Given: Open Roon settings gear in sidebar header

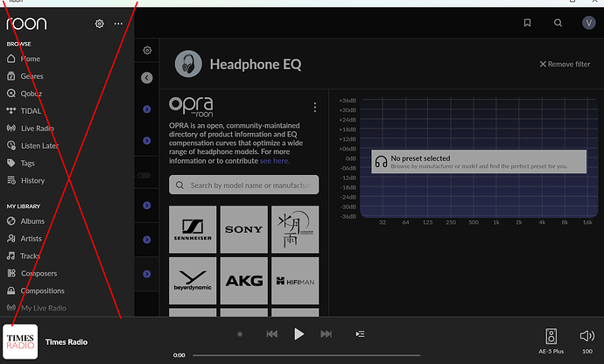Looking at the screenshot, I should tap(100, 24).
